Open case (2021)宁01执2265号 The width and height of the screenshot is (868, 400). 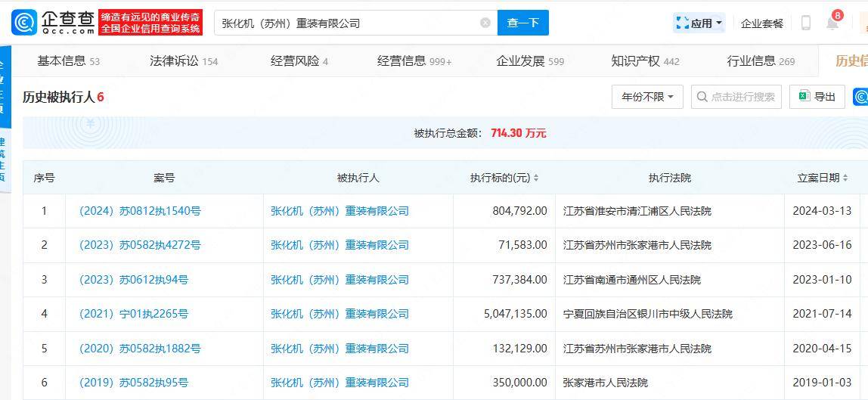(133, 315)
